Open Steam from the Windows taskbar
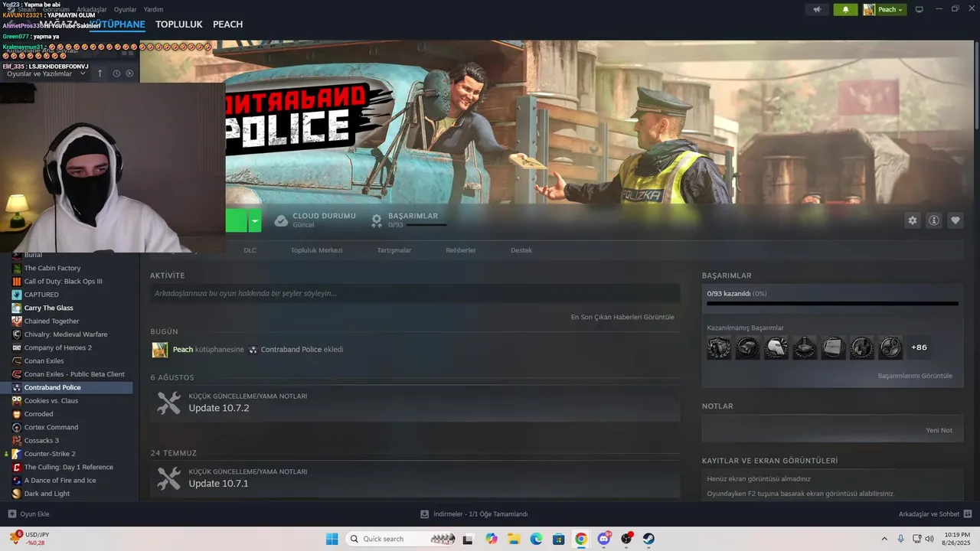 click(648, 539)
